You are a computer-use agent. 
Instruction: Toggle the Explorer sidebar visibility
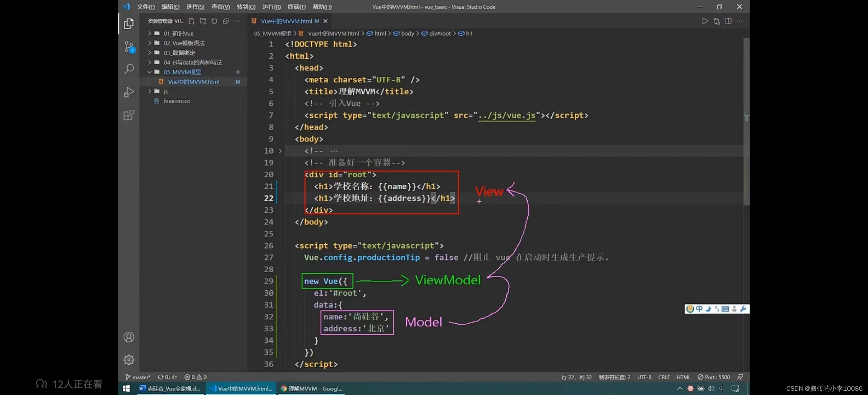pos(129,24)
